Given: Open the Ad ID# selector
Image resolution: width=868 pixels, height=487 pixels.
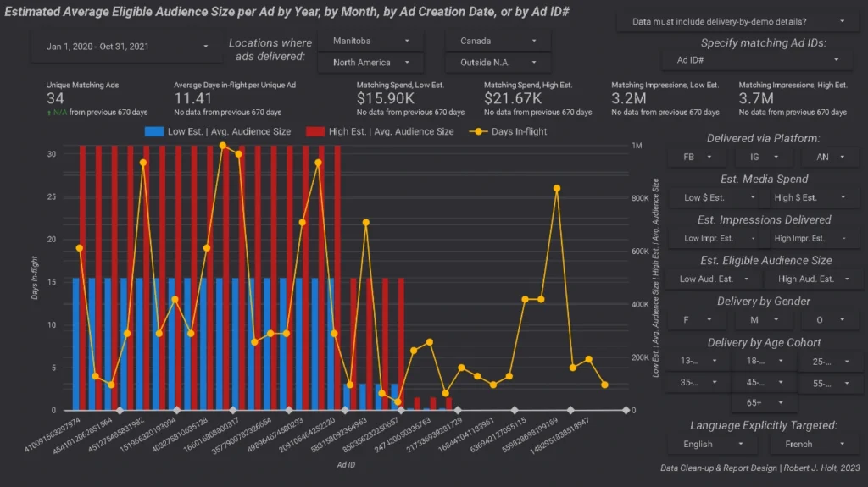Looking at the screenshot, I should [758, 60].
